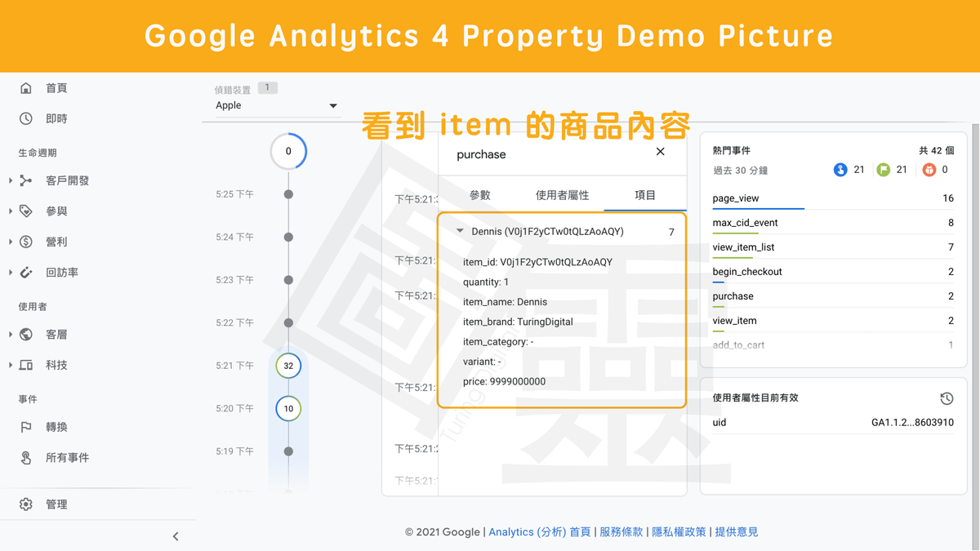The image size is (980, 551).
Task: Click the timeline bubble showing 32 events
Action: (x=288, y=366)
